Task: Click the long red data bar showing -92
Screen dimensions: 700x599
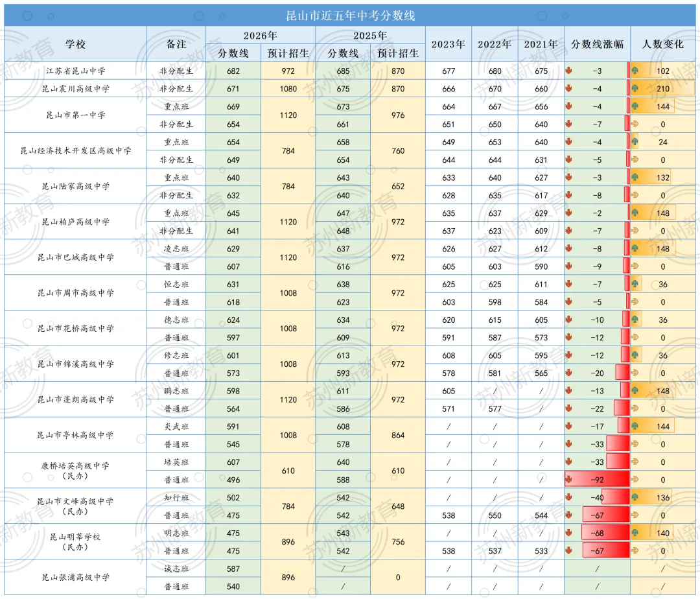Action: click(x=598, y=479)
